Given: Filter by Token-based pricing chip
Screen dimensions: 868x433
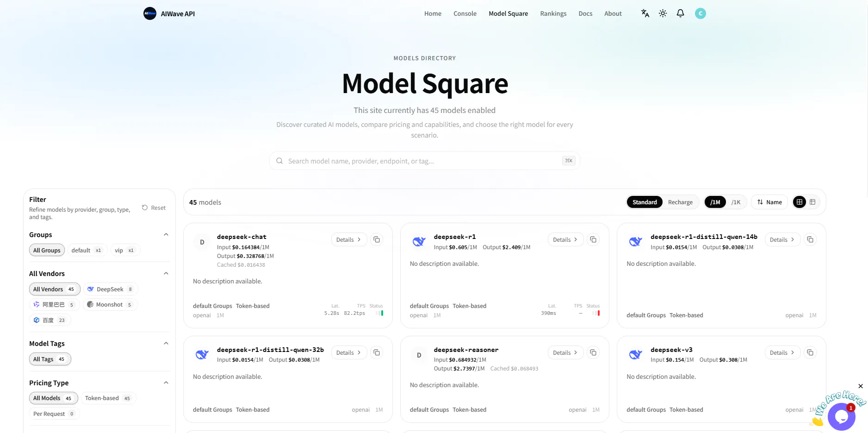Looking at the screenshot, I should pyautogui.click(x=108, y=398).
